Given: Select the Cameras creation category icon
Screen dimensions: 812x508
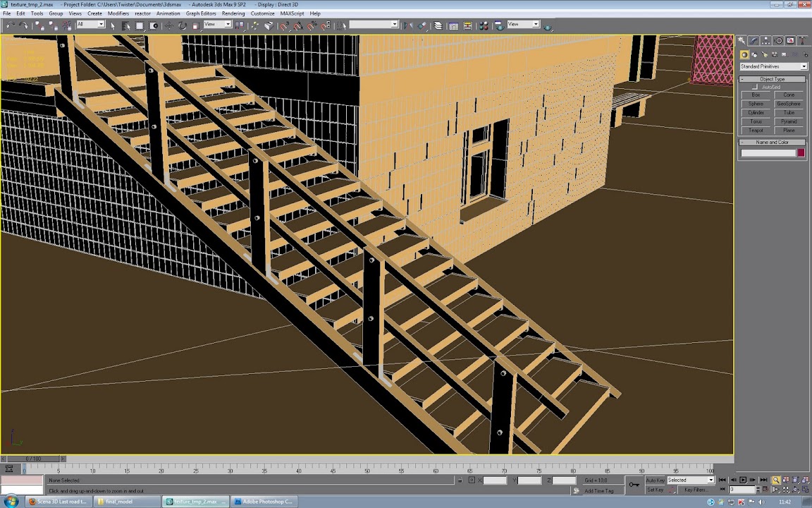Looking at the screenshot, I should (774, 54).
